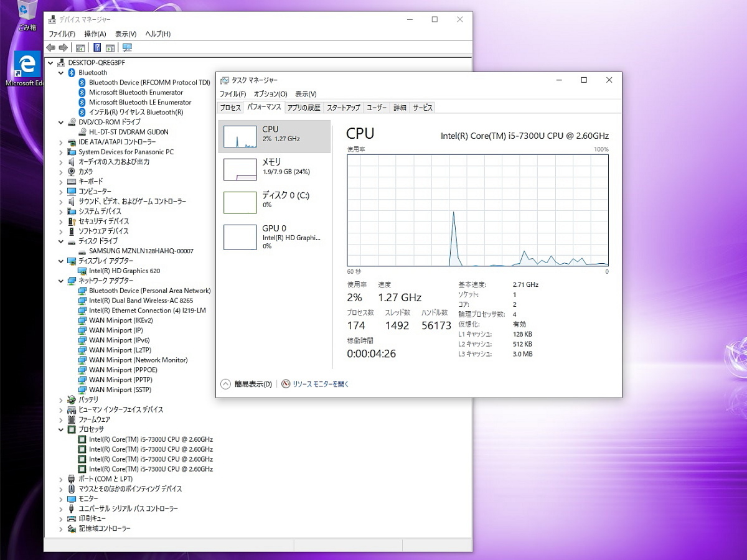The height and width of the screenshot is (560, 747).
Task: Select the GPU 0 performance panel
Action: (275, 236)
